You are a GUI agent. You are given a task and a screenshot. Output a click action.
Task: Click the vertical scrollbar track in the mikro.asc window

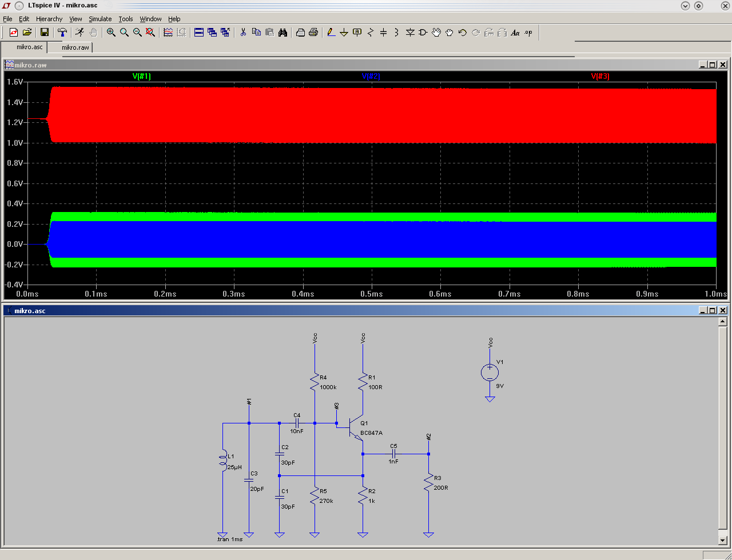click(722, 431)
